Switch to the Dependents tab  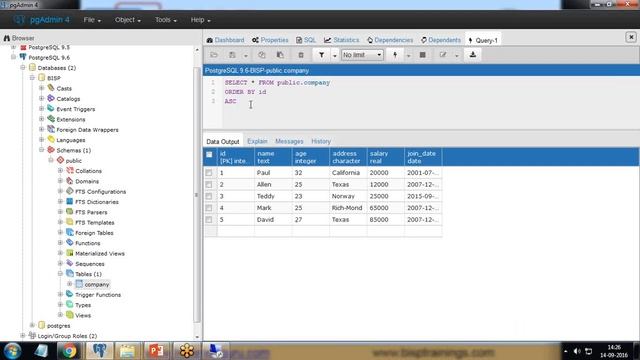[441, 40]
